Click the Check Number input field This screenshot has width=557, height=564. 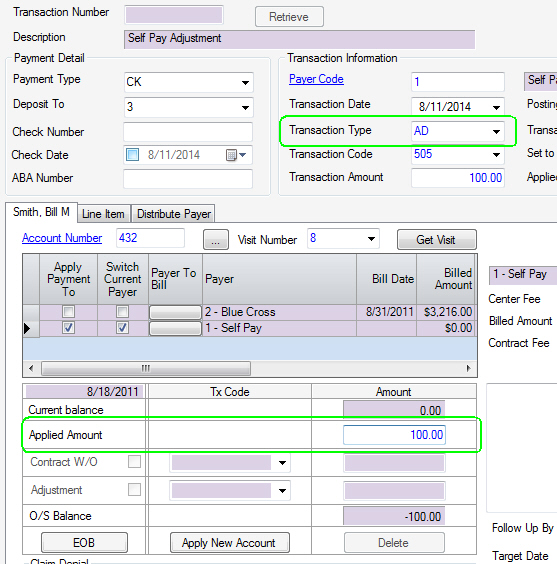188,132
